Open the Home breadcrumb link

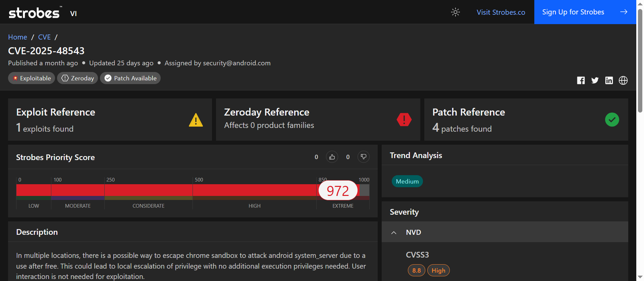(17, 37)
